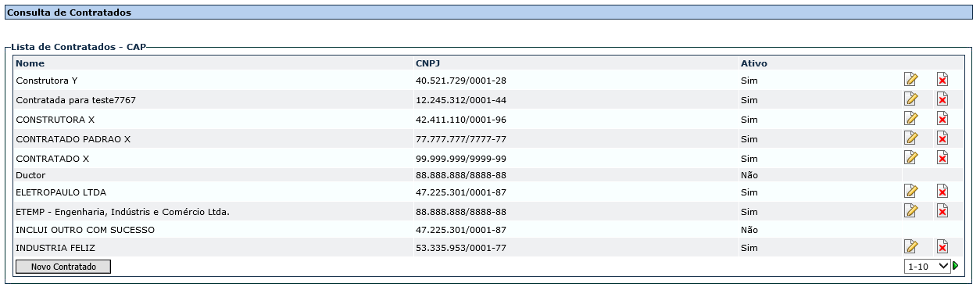Sort by the Nome column header
Screen dimensions: 980x294
point(30,63)
